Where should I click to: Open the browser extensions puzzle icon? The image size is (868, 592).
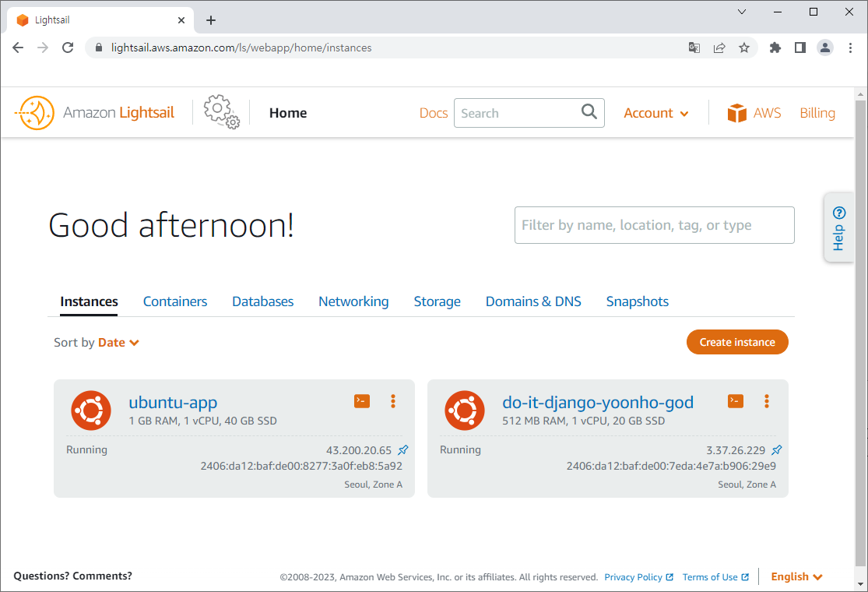pos(775,48)
